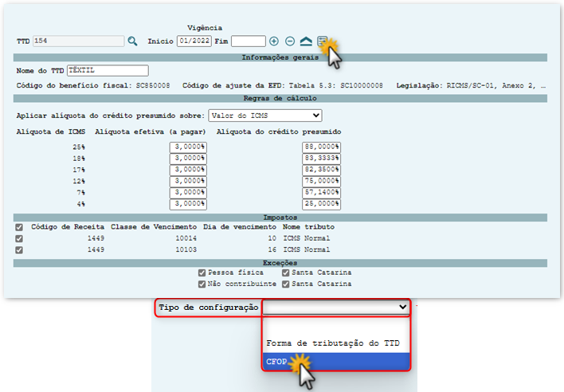Click the plus icon to add Vigência
Screen dimensions: 564x392
click(x=274, y=41)
